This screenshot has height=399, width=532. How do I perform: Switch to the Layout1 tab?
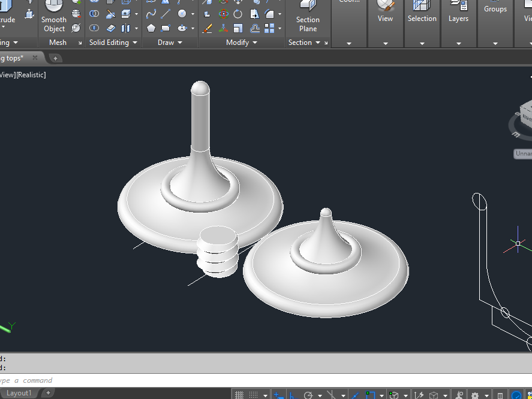pyautogui.click(x=19, y=393)
